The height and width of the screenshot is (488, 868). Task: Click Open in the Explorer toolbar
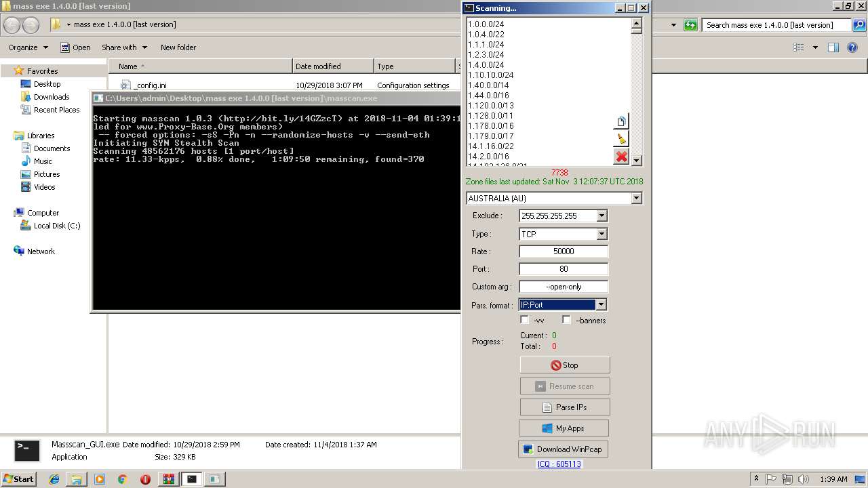pyautogui.click(x=75, y=47)
